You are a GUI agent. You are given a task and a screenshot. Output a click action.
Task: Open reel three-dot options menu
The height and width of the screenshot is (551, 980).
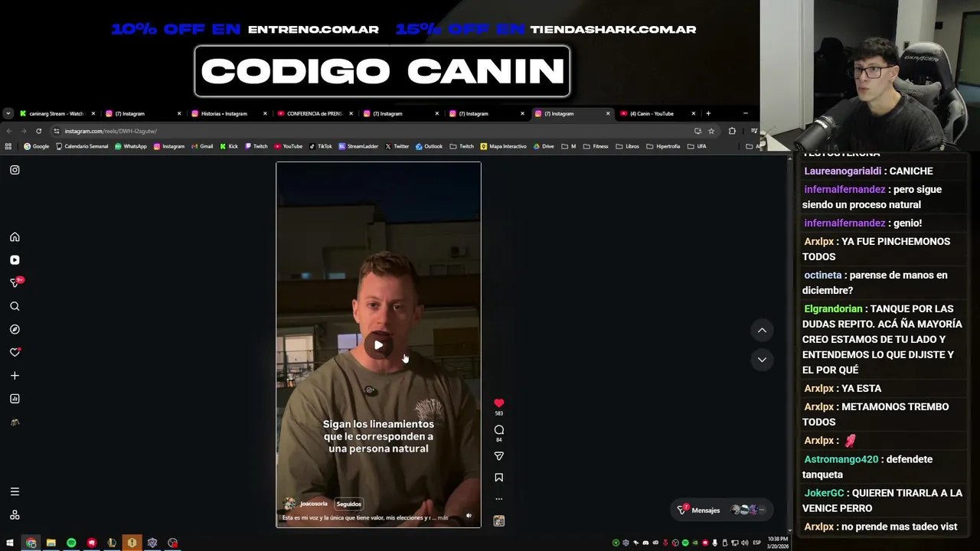498,499
